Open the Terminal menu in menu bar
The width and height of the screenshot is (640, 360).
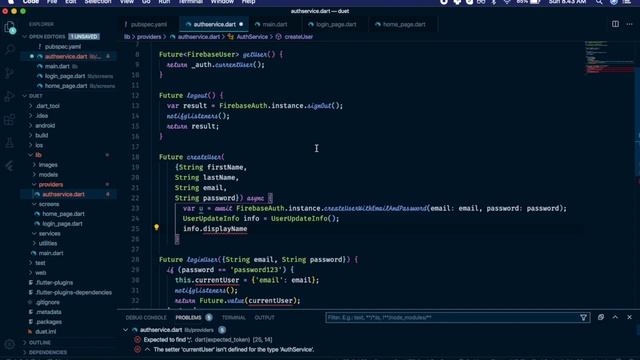191,2
